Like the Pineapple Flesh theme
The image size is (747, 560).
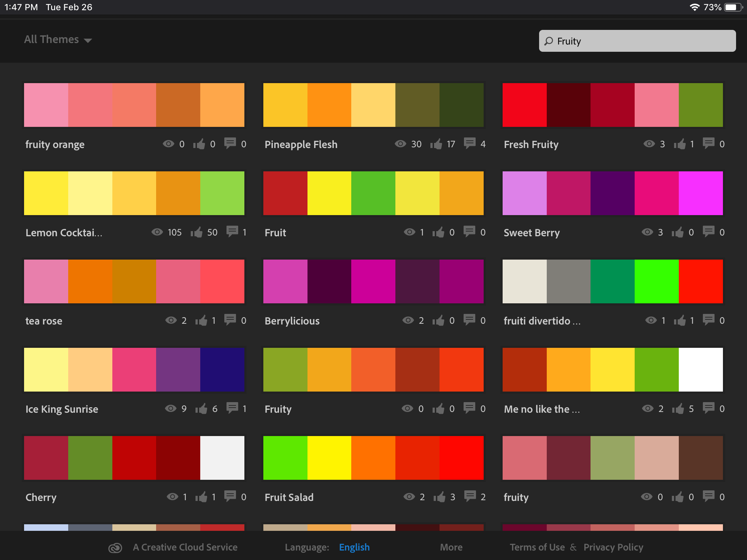[x=436, y=144]
